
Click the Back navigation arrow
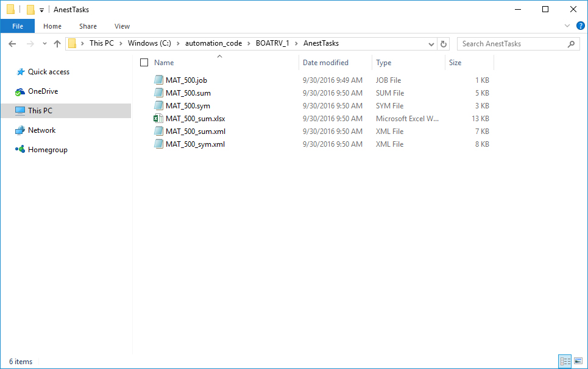[x=13, y=44]
